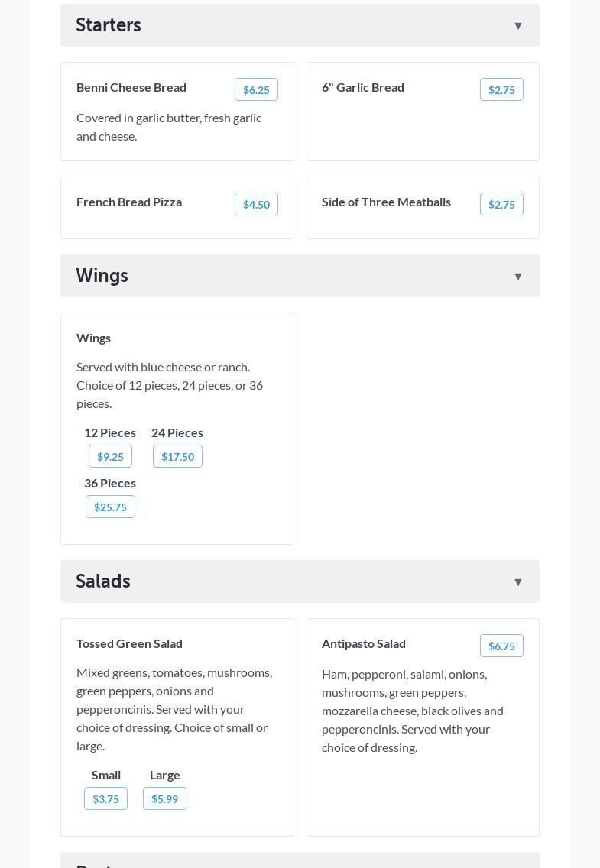Add 6" Garlic Bread for $2.75

point(501,89)
